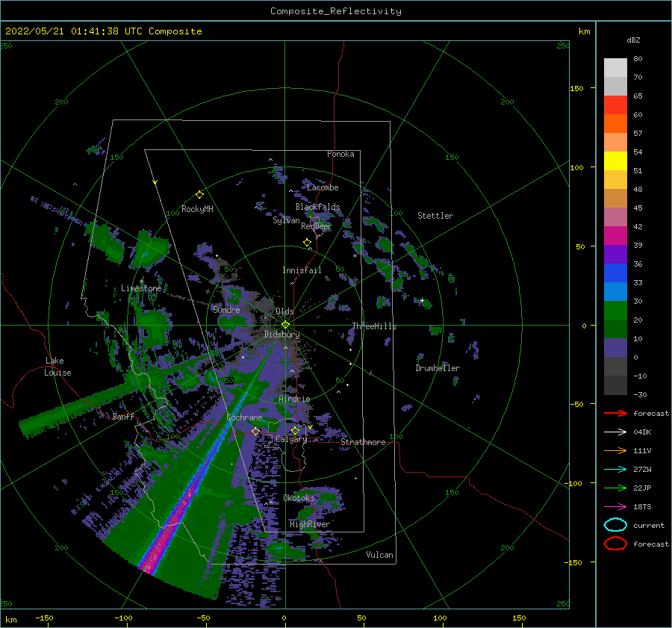The height and width of the screenshot is (628, 672).
Task: Click the yellow diamond marker above Calgary
Action: coord(295,430)
